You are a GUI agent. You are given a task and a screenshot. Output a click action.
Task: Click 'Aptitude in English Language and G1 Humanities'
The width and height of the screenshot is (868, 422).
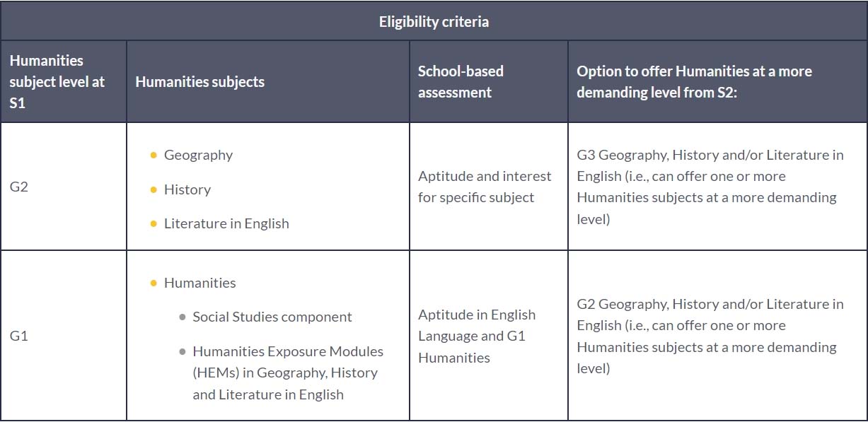pyautogui.click(x=477, y=336)
